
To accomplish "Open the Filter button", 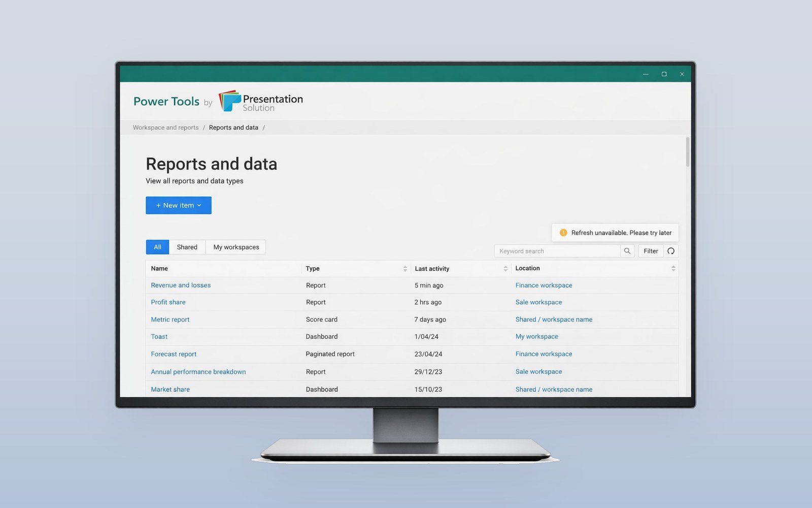I will coord(651,251).
